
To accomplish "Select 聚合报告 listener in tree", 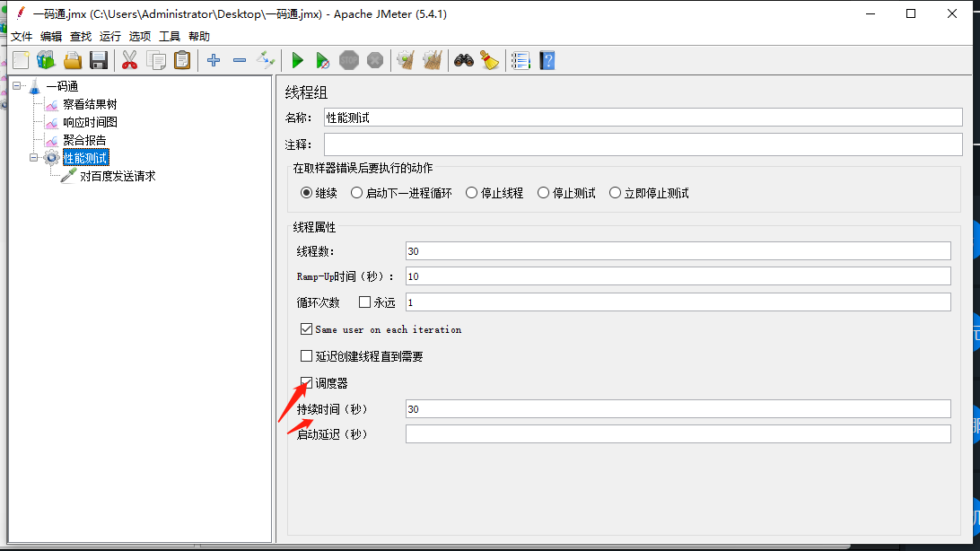I will coord(84,141).
